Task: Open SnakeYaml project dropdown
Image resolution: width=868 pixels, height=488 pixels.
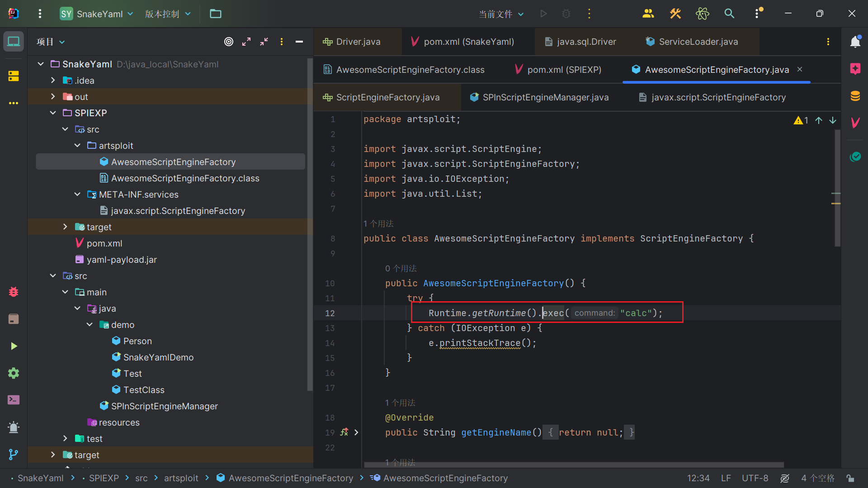Action: point(97,14)
